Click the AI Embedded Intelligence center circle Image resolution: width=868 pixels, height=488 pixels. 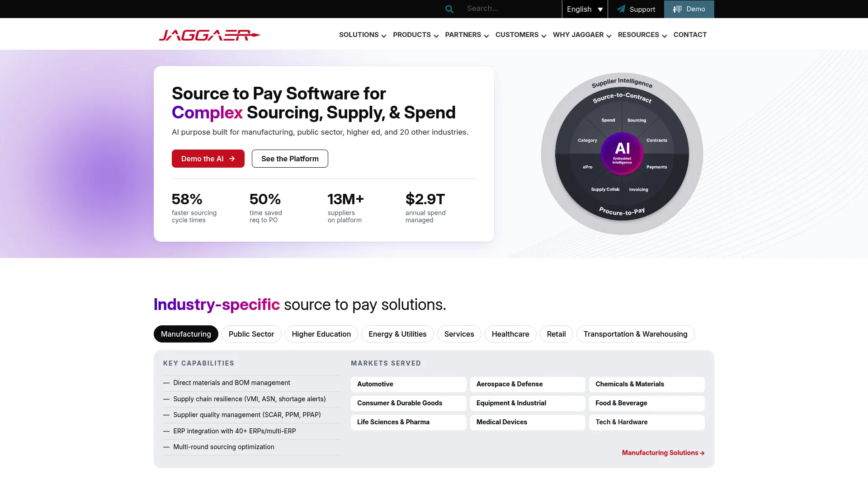tap(622, 154)
